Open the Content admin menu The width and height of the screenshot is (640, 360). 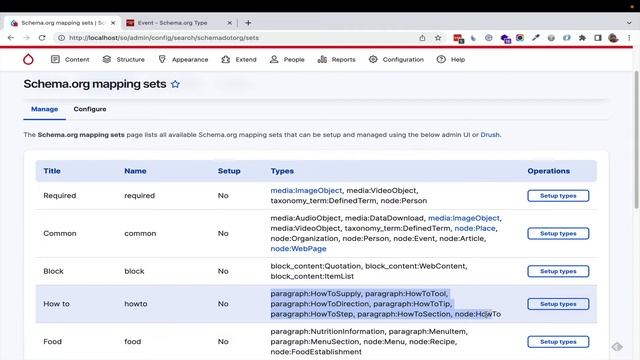(x=70, y=60)
